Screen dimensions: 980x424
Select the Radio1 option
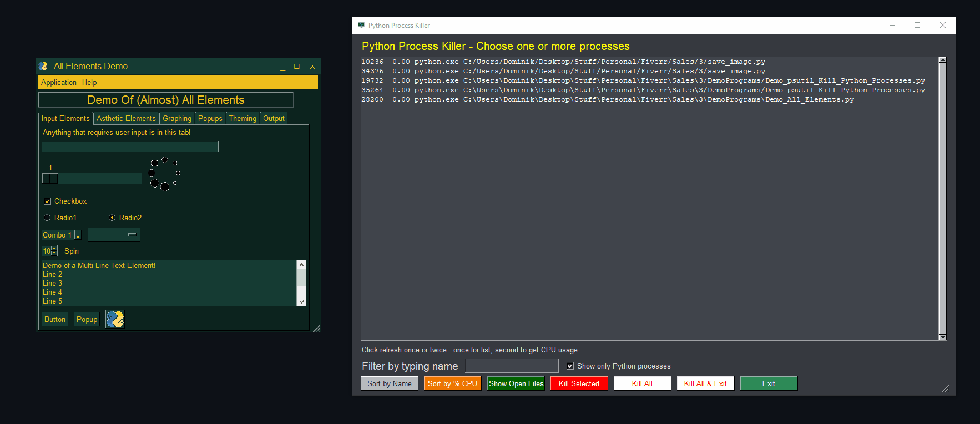(x=48, y=218)
